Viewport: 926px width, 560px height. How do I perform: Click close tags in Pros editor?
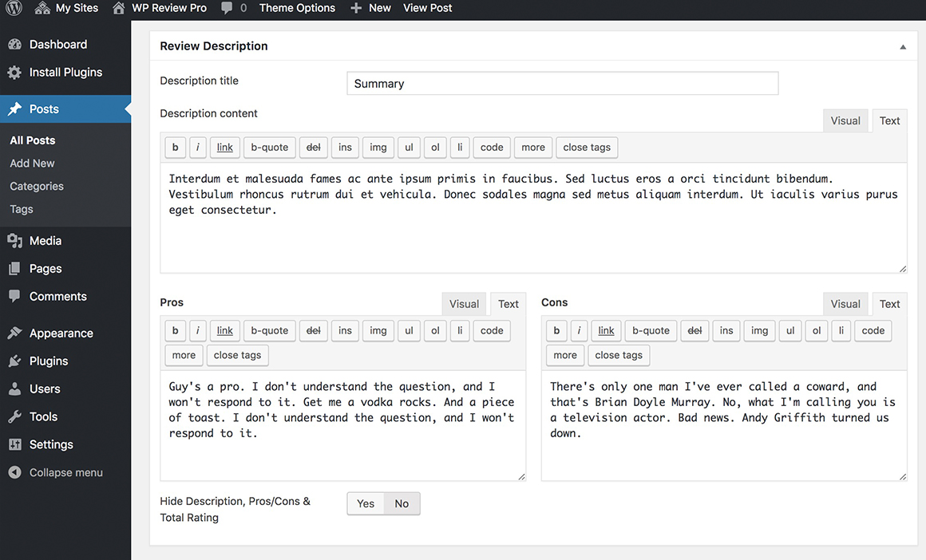pyautogui.click(x=237, y=355)
